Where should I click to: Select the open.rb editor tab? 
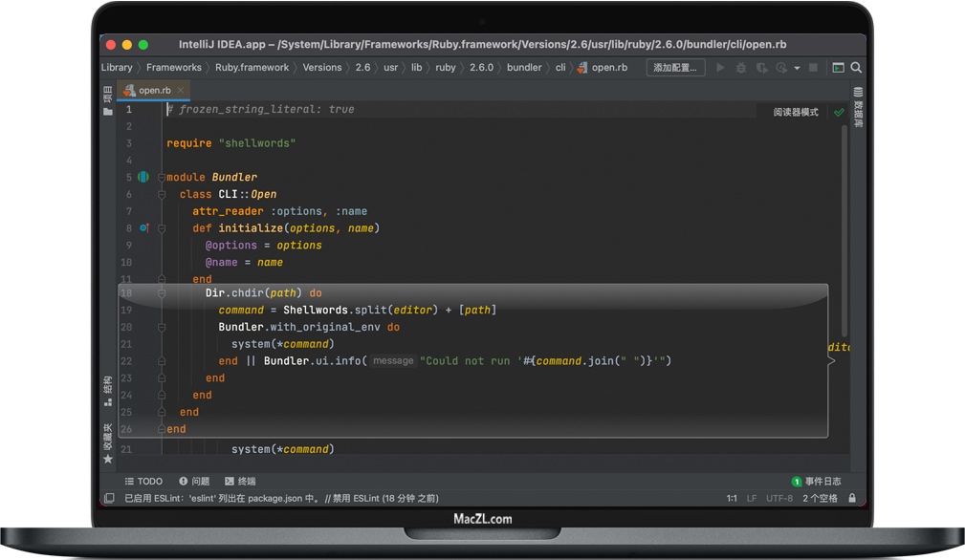[x=153, y=89]
